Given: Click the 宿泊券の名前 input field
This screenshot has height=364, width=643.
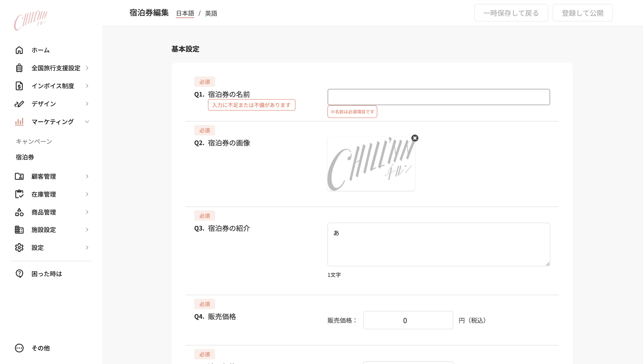Looking at the screenshot, I should [x=438, y=97].
